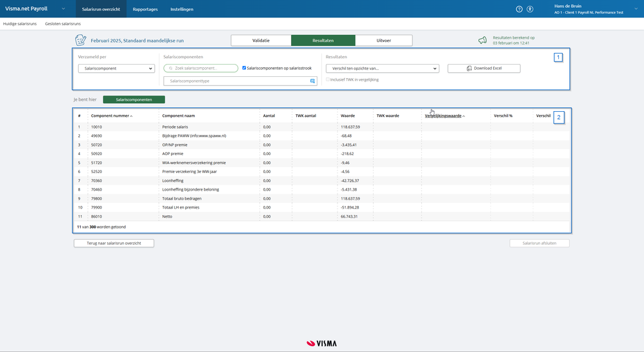Open the help question mark icon

tap(519, 9)
